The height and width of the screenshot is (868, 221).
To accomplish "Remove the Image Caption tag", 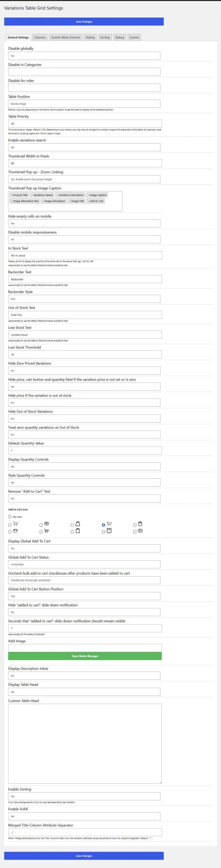I will [x=88, y=195].
